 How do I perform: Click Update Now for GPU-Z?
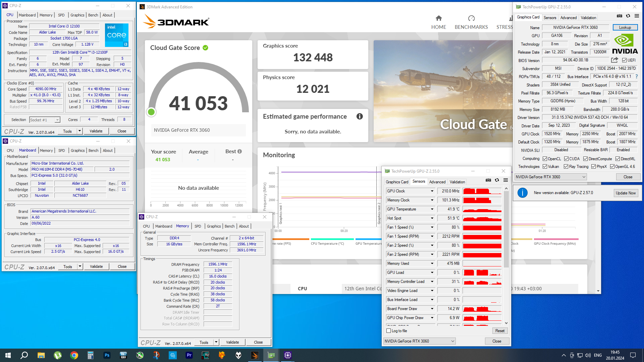point(626,193)
